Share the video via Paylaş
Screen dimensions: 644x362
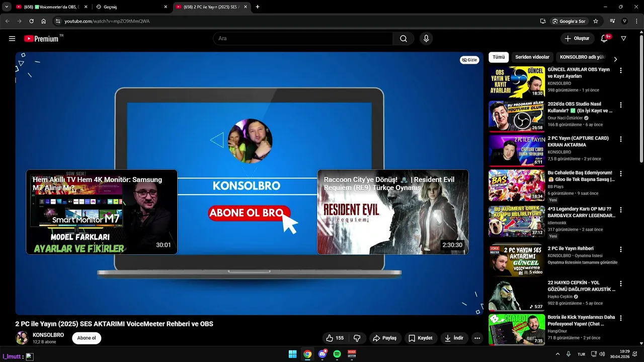point(385,338)
